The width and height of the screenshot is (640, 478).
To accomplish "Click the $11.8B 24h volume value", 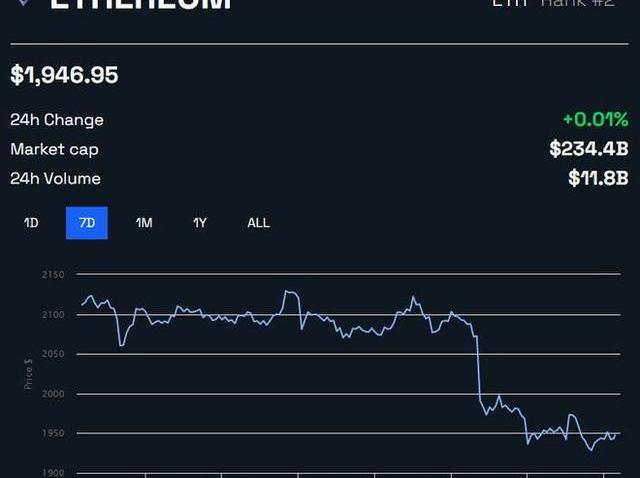I will pos(598,178).
